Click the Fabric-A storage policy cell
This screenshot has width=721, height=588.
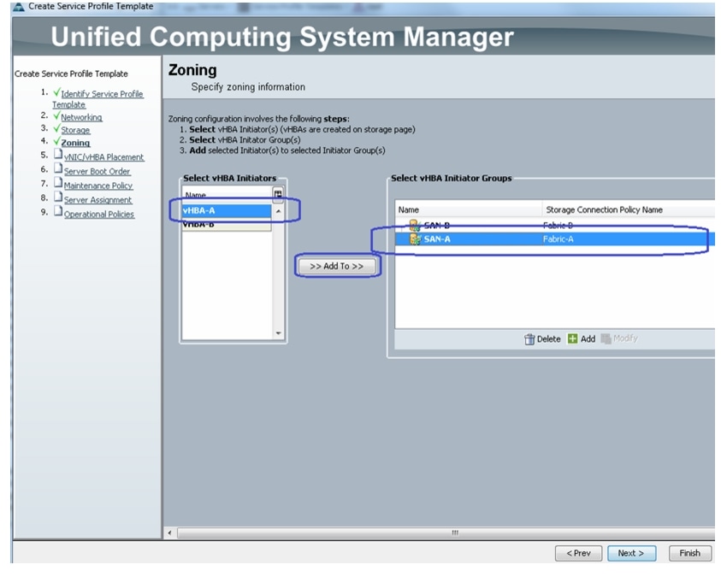tap(558, 239)
